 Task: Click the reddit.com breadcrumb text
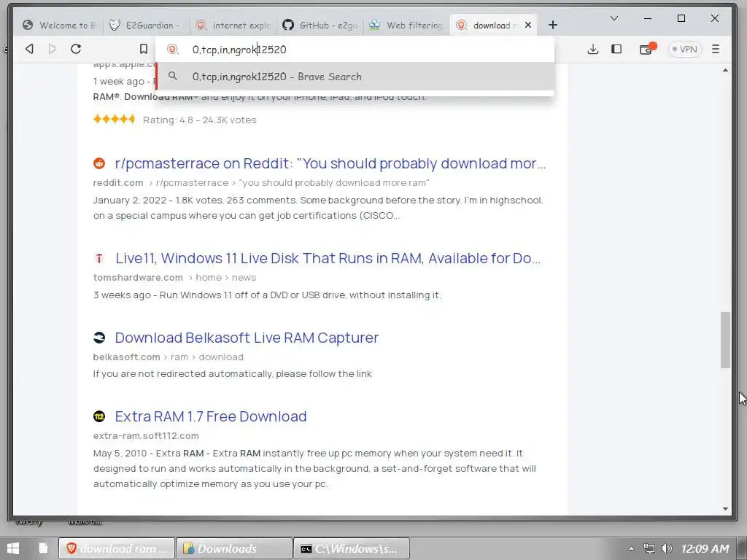118,183
